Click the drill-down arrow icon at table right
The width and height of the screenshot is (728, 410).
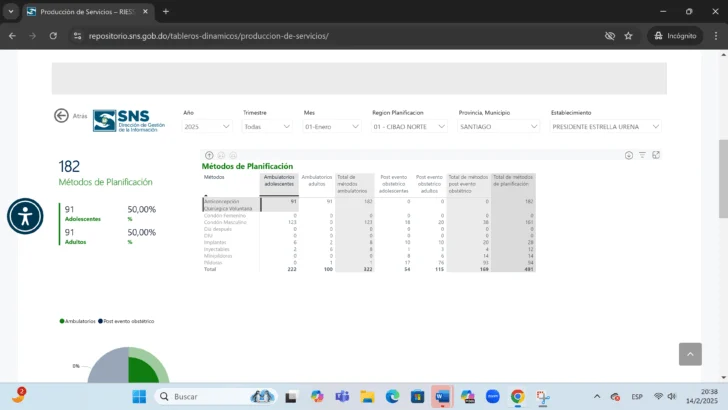click(x=629, y=155)
